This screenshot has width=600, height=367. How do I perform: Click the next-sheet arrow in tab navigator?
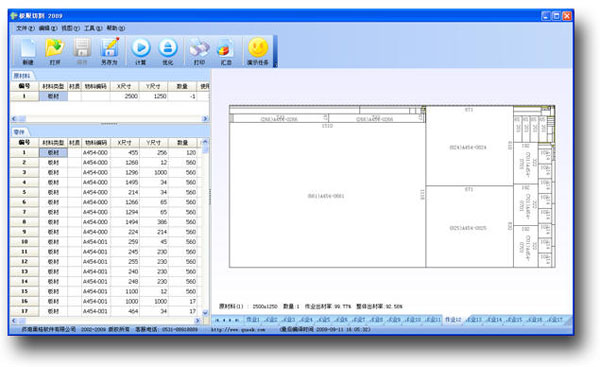(x=230, y=320)
